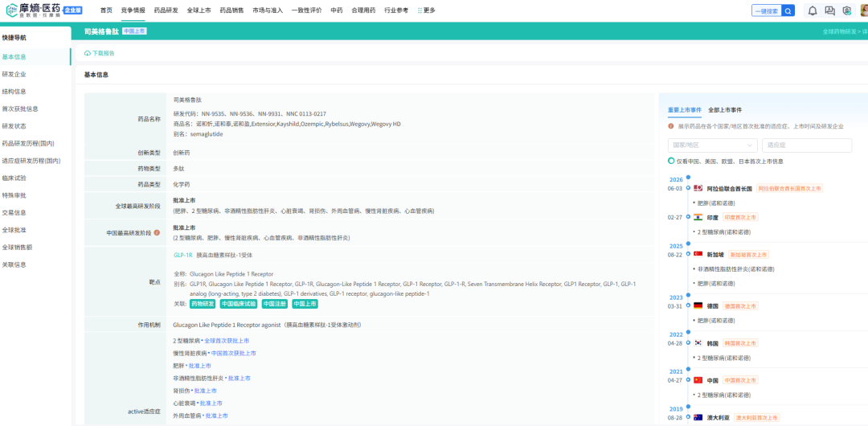Open the notification bell

(813, 10)
